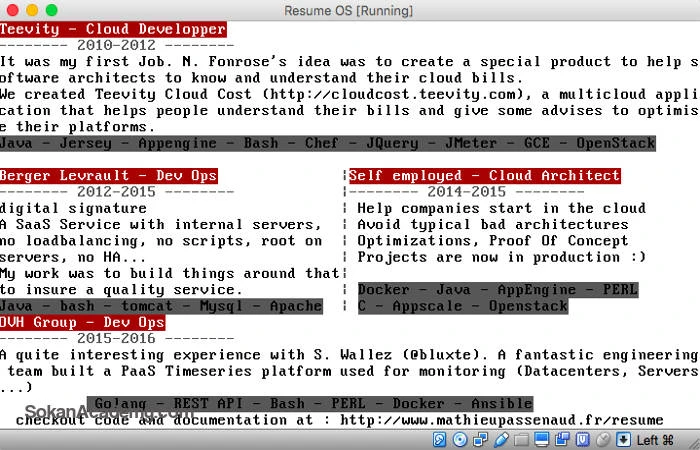Click the Docker - Java - AppEngine - PERL bar
Screen dimensions: 700x450
[498, 290]
